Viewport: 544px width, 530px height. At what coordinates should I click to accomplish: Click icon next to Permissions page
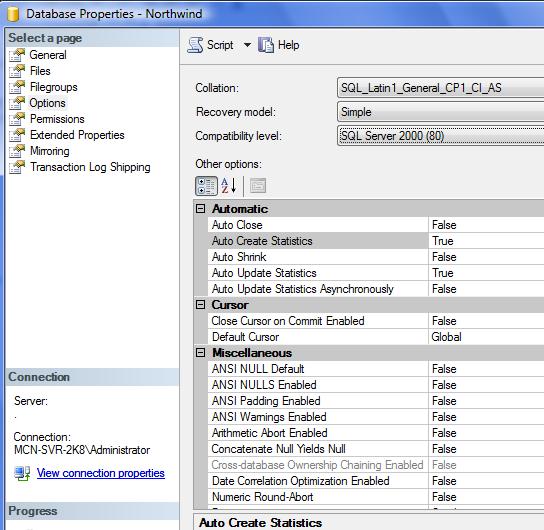tap(17, 119)
